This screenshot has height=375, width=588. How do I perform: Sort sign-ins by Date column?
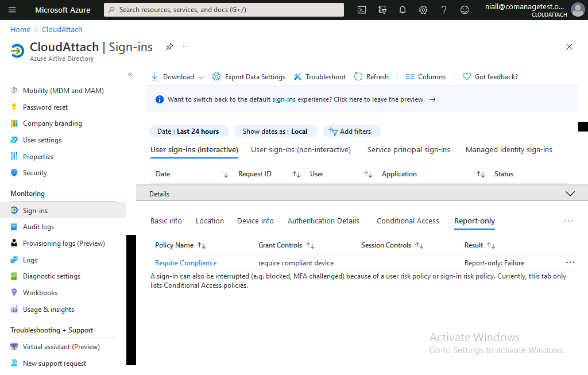coord(224,174)
